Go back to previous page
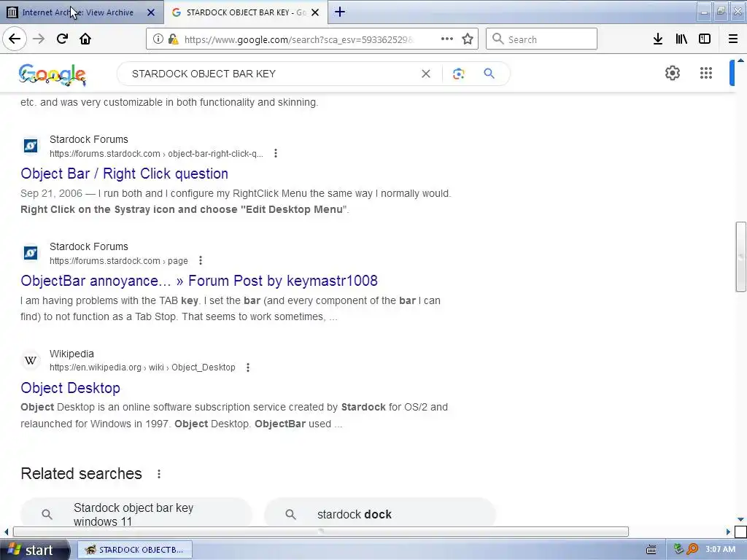Viewport: 747px width, 560px height. coord(15,39)
